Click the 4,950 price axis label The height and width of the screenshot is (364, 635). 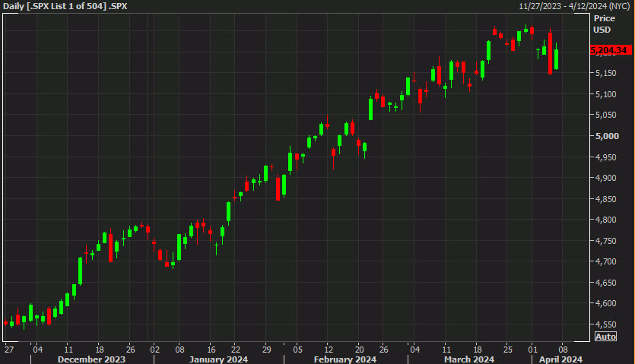(606, 157)
